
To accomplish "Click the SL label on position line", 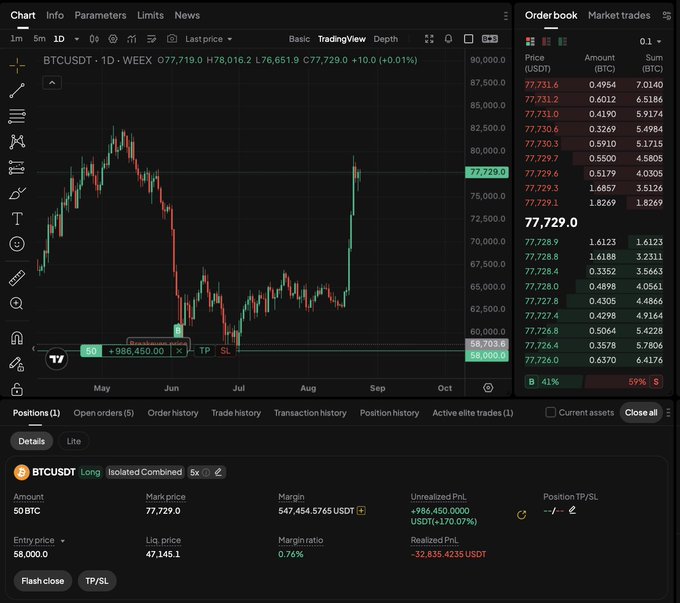I will tap(225, 351).
